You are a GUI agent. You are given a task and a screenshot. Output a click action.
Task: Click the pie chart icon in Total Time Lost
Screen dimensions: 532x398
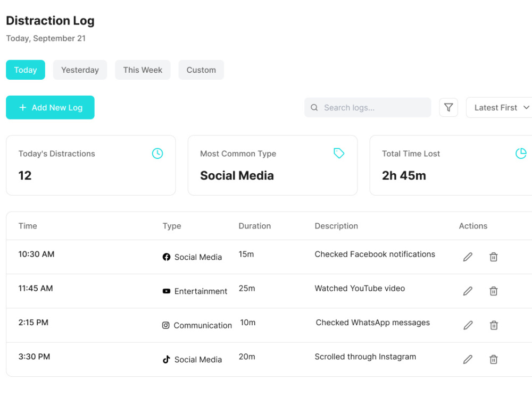point(520,153)
